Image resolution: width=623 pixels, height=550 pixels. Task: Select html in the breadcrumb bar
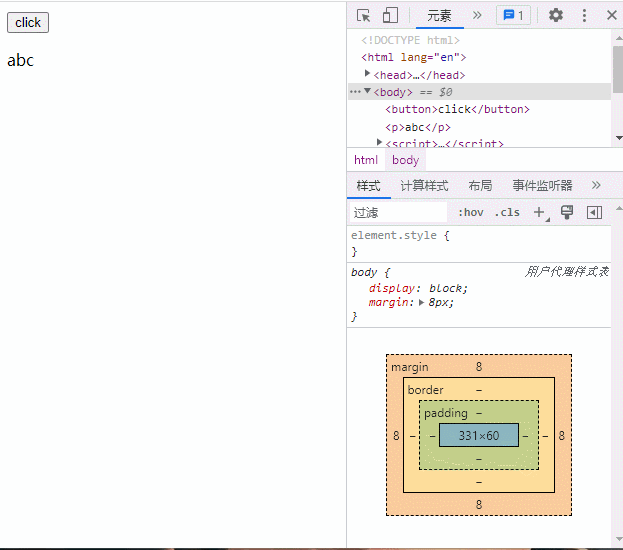click(x=366, y=160)
